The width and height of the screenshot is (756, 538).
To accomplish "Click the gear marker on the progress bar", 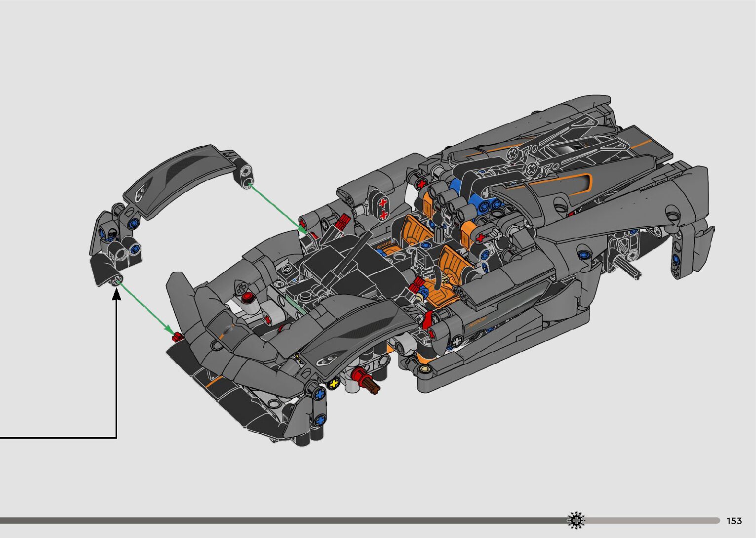I will (x=576, y=520).
